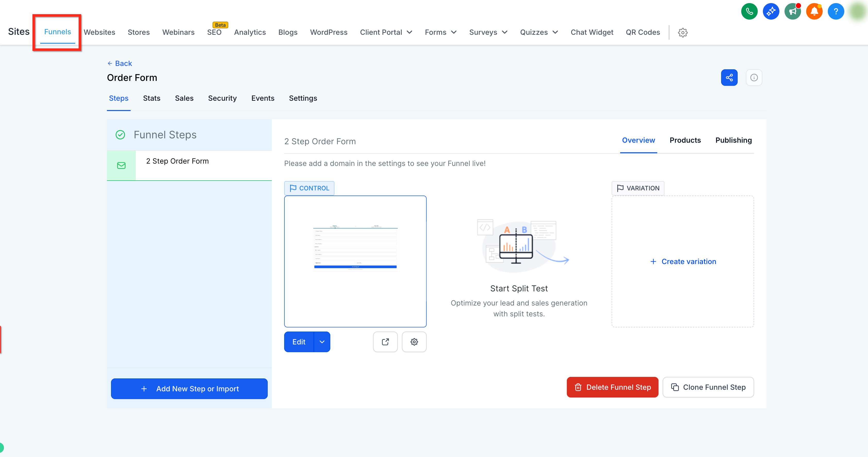Select 2 Step Order Form in steps list
This screenshot has width=868, height=457.
pos(189,165)
